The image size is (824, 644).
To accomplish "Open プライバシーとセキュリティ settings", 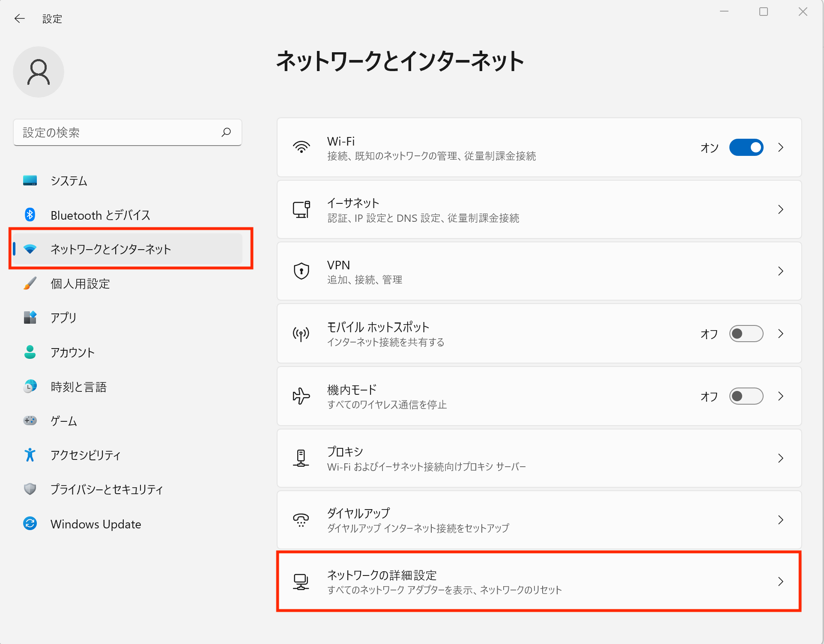I will [106, 489].
